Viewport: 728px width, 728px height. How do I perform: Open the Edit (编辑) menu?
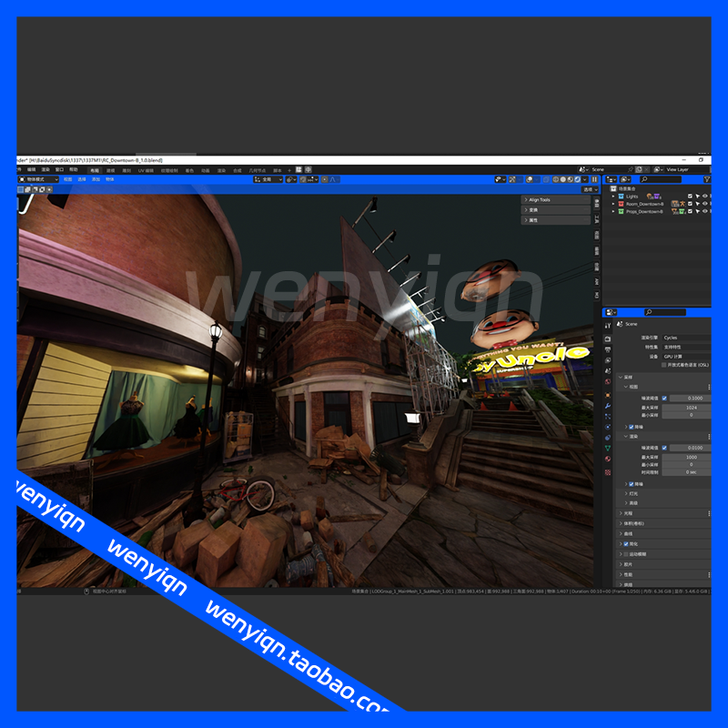pyautogui.click(x=32, y=169)
